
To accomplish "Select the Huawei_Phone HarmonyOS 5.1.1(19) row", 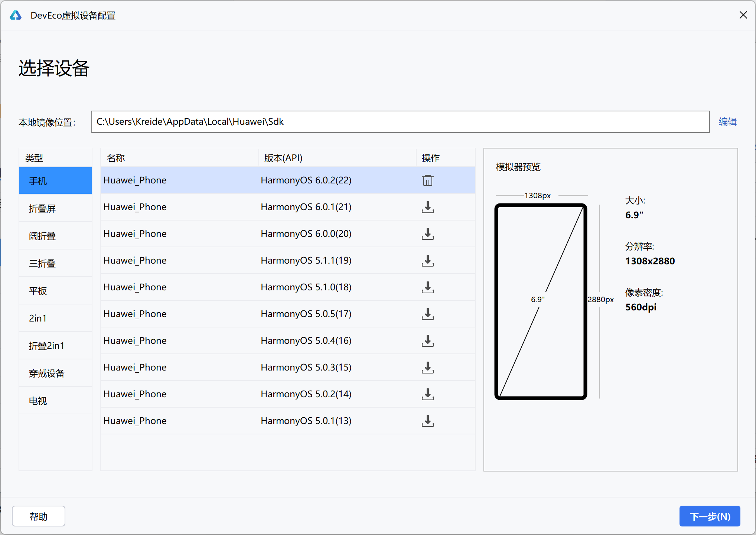I will coord(288,261).
